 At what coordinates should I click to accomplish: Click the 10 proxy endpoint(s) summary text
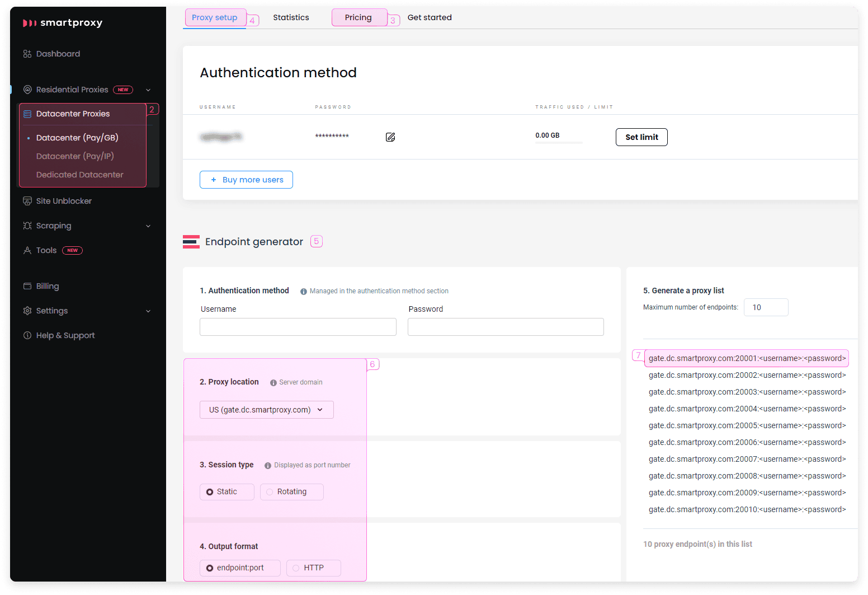(697, 544)
